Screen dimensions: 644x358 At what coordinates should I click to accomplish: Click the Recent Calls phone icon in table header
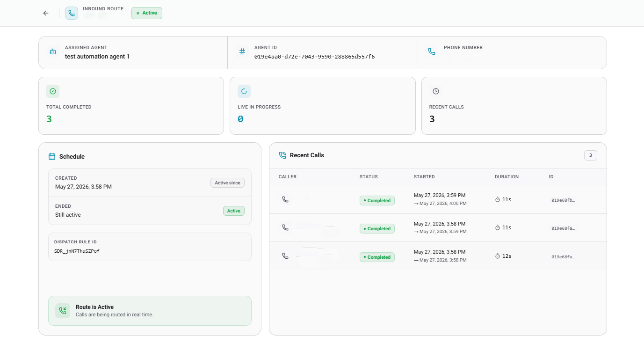282,155
